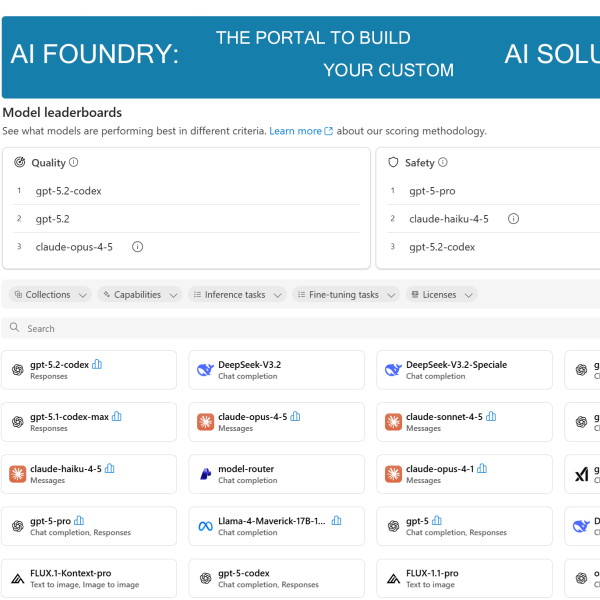Open the Collections filter dropdown
The image size is (600, 600).
point(50,295)
